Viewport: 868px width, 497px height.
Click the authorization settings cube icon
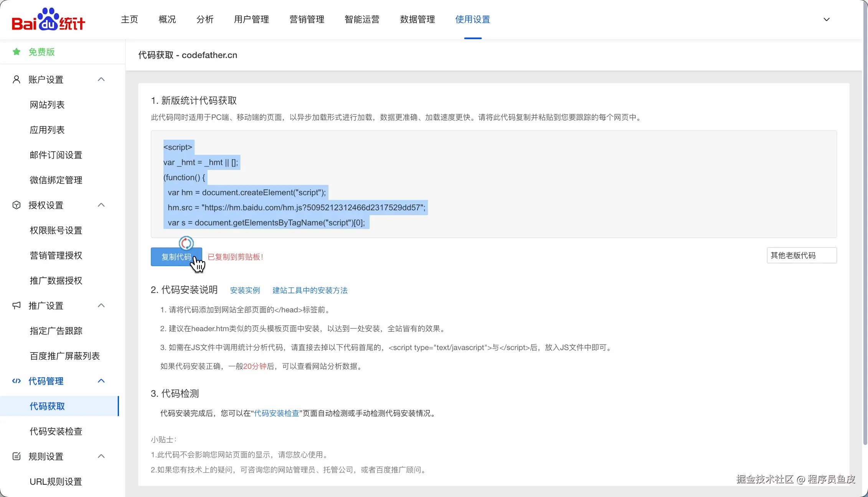click(x=17, y=205)
